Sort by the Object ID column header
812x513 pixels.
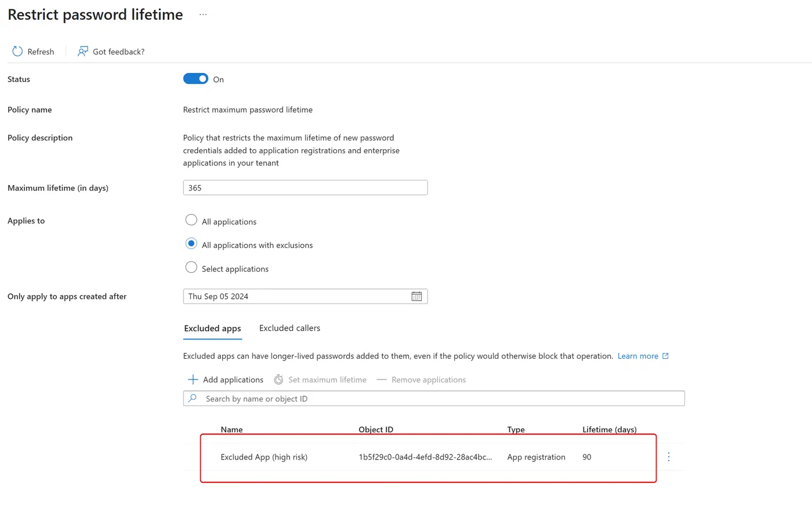pyautogui.click(x=376, y=429)
